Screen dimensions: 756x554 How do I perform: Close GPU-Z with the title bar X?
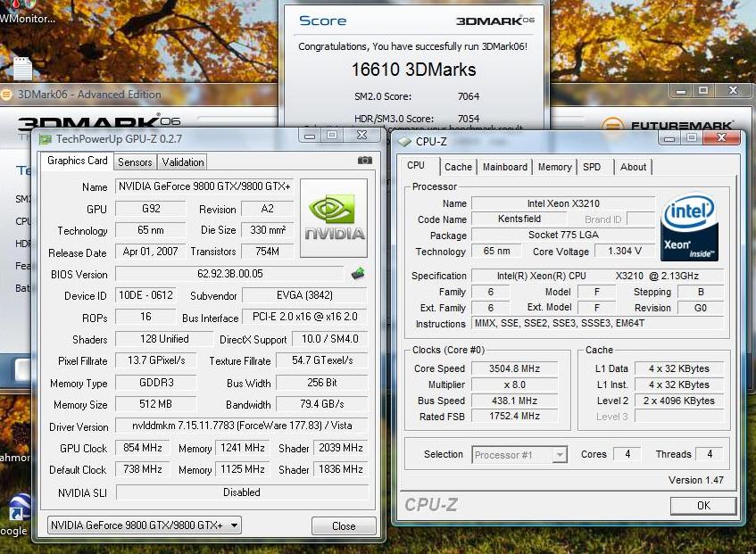[361, 136]
